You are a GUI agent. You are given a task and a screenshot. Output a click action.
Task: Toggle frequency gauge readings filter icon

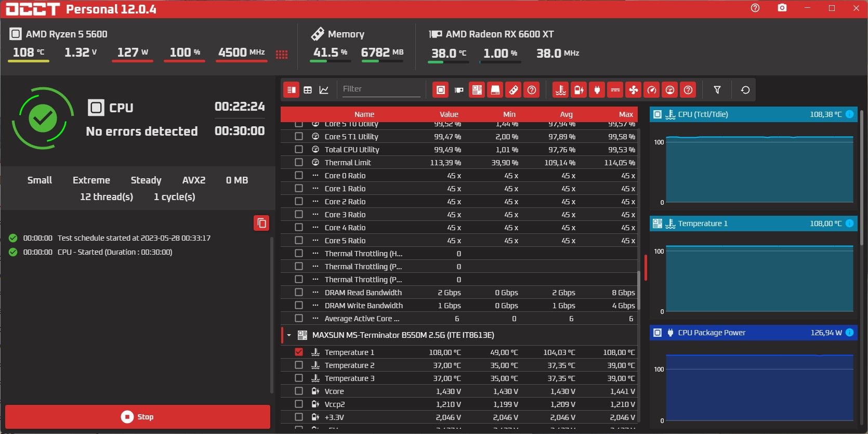point(652,90)
